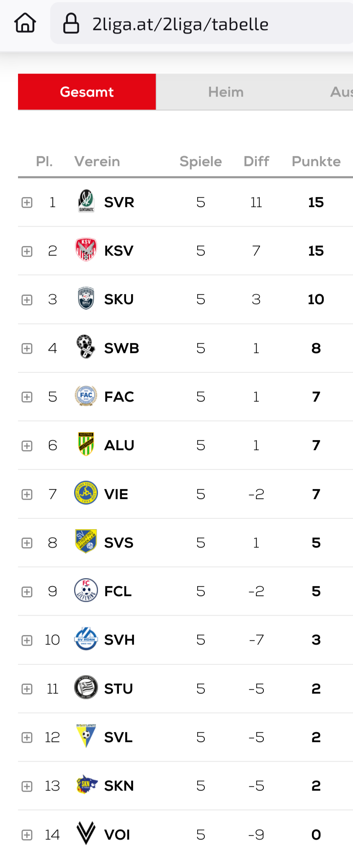Click the STU Sturm Graz crest
Screen dimensions: 353x868
click(86, 687)
